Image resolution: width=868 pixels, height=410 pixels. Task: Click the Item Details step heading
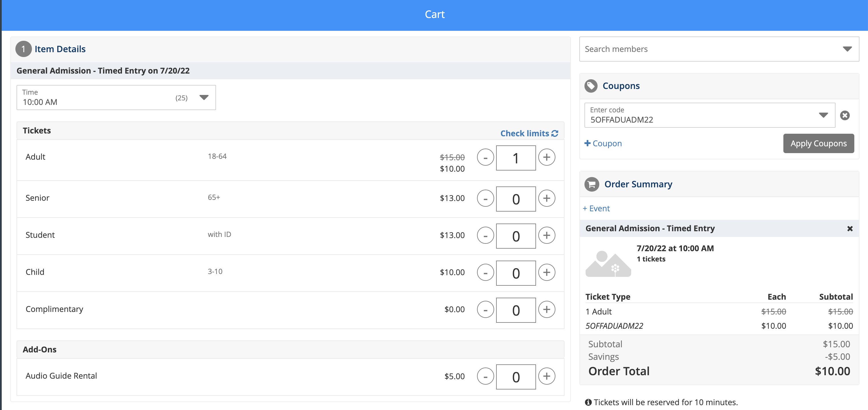pyautogui.click(x=60, y=49)
